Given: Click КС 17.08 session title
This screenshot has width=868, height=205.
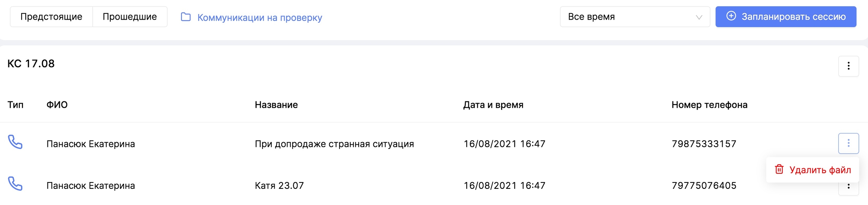Looking at the screenshot, I should (31, 64).
